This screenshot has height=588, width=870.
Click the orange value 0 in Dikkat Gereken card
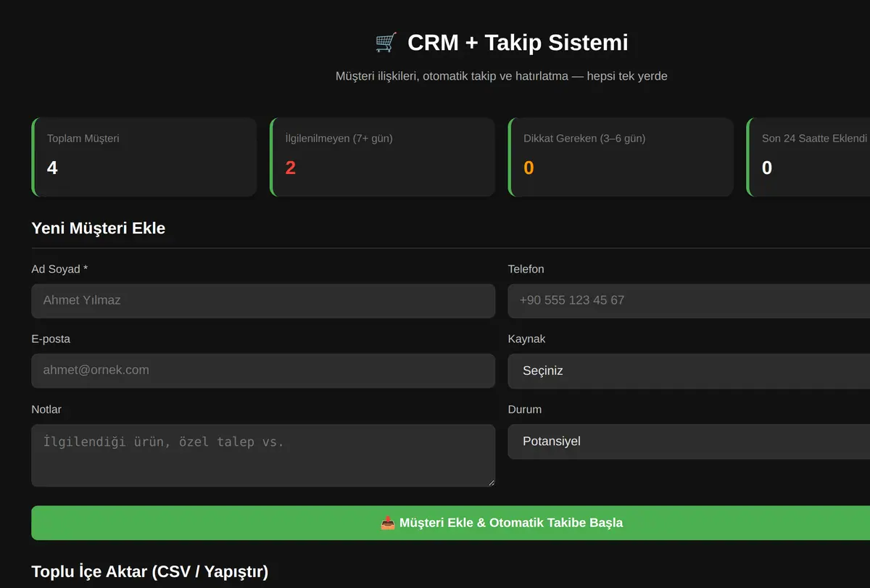click(x=529, y=168)
